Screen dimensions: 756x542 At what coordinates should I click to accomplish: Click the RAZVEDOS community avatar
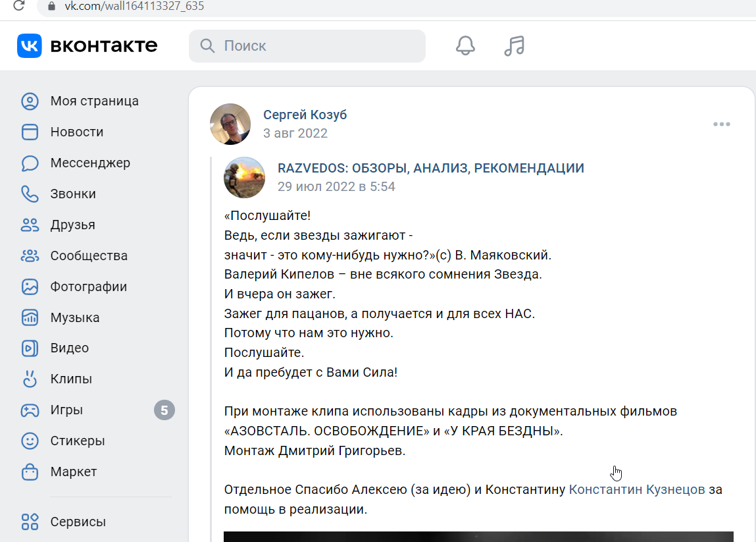[245, 178]
